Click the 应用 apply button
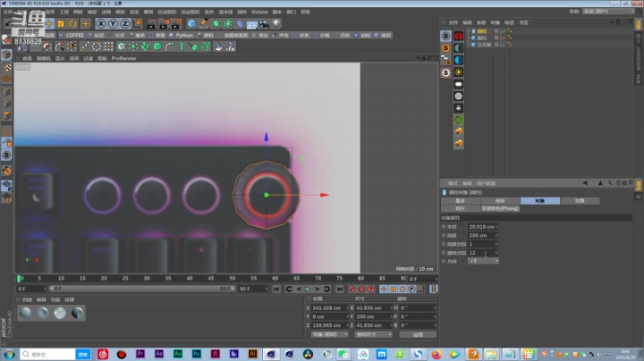Screen dimensions: 644x361 click(x=417, y=333)
